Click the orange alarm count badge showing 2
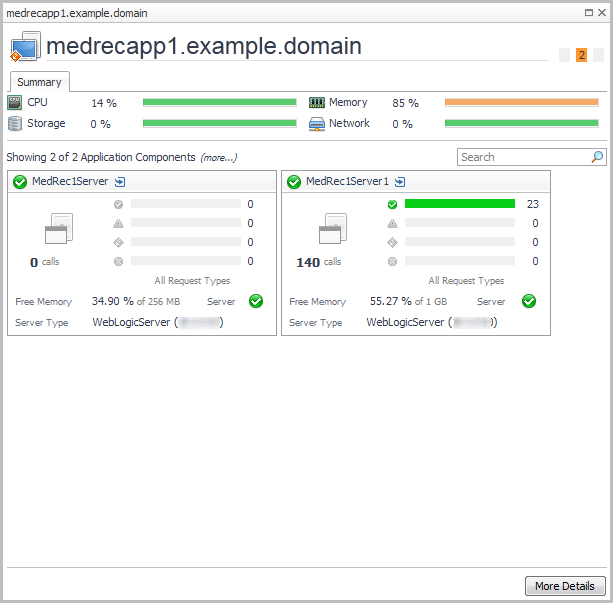Viewport: 613px width, 603px height. tap(581, 55)
